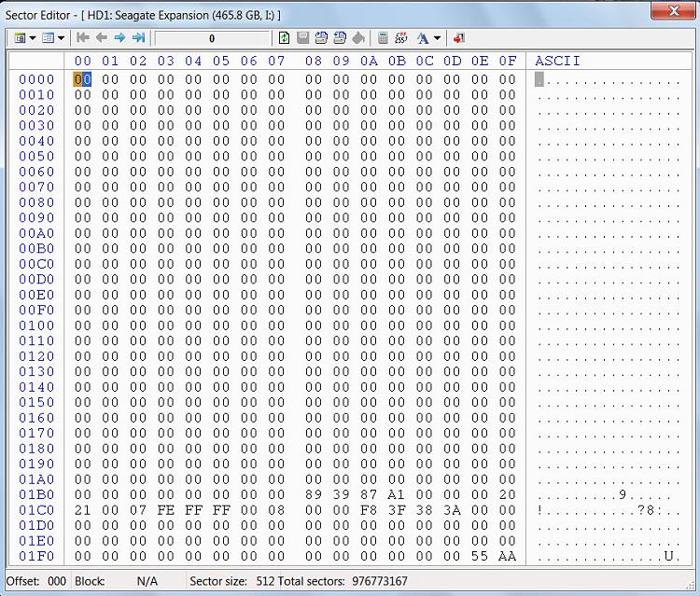The image size is (700, 596).
Task: Click column header 08
Action: (x=314, y=61)
